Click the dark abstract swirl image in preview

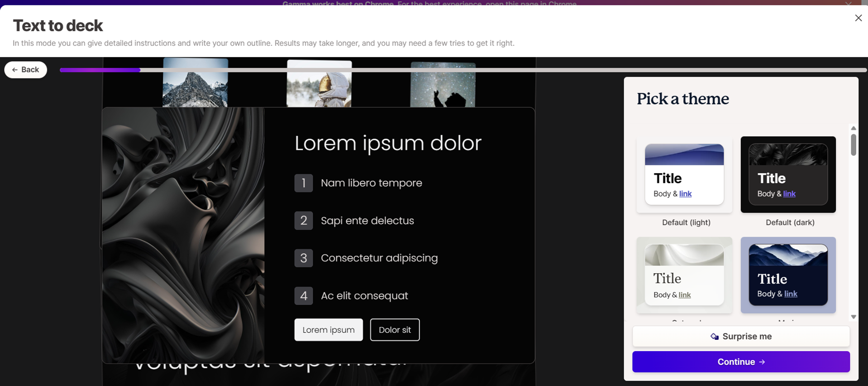tap(183, 235)
